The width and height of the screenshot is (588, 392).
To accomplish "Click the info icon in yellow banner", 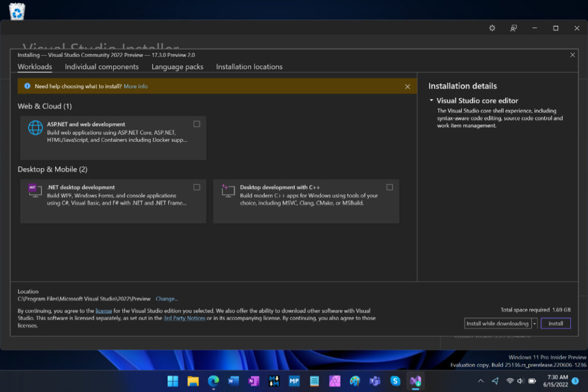I will tap(27, 86).
